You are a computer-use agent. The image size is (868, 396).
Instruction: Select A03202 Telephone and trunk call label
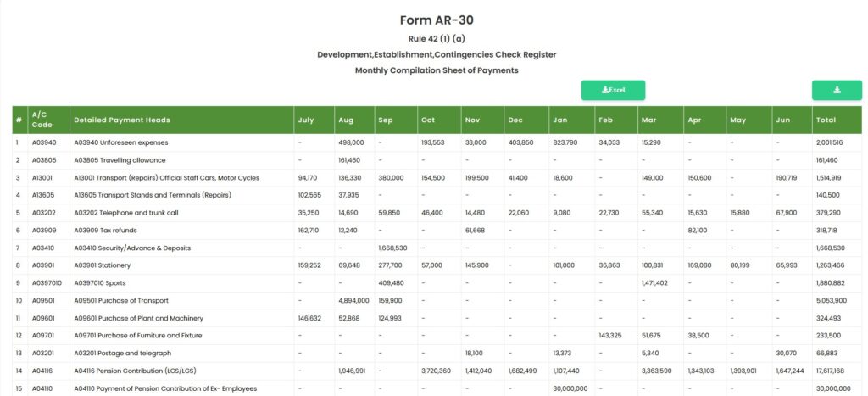pos(126,213)
